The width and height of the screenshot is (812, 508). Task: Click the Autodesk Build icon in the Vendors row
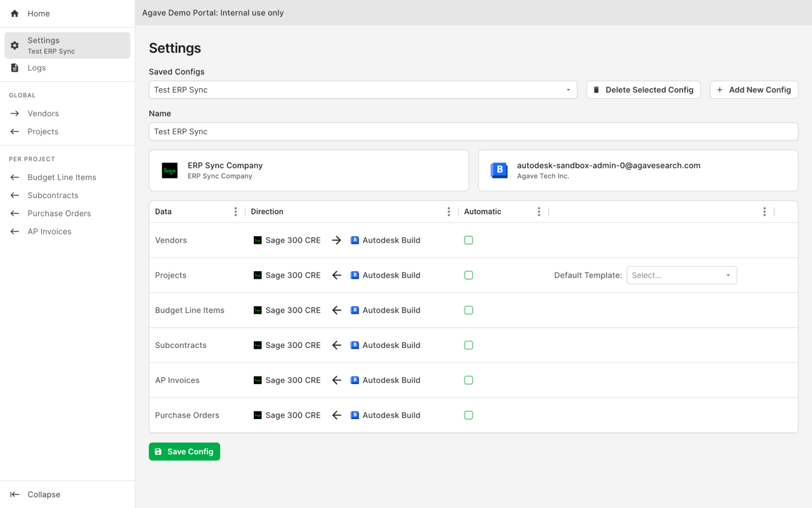pos(355,240)
